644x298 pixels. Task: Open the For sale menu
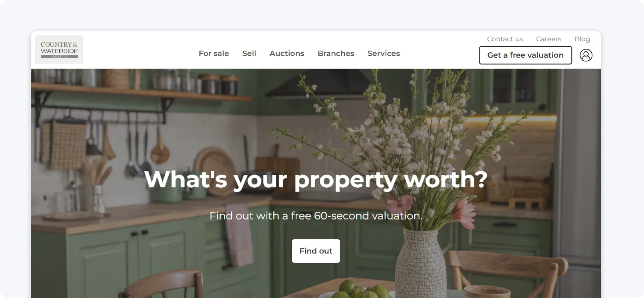click(214, 53)
